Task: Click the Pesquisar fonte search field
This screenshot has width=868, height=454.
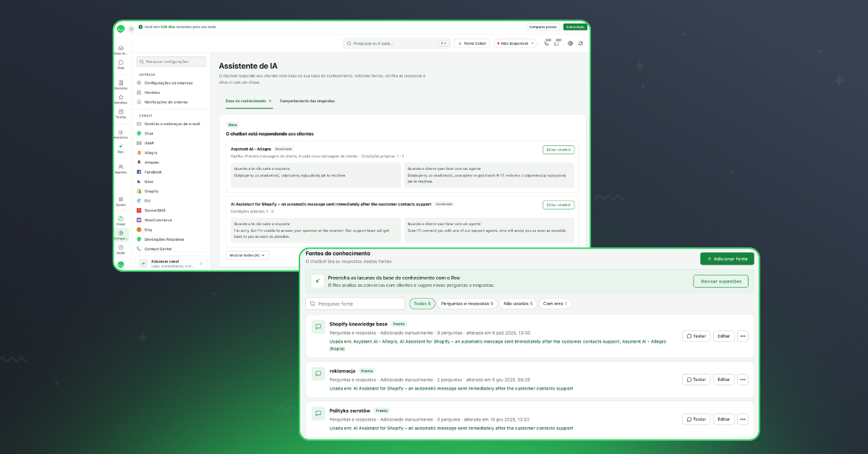Action: [355, 304]
